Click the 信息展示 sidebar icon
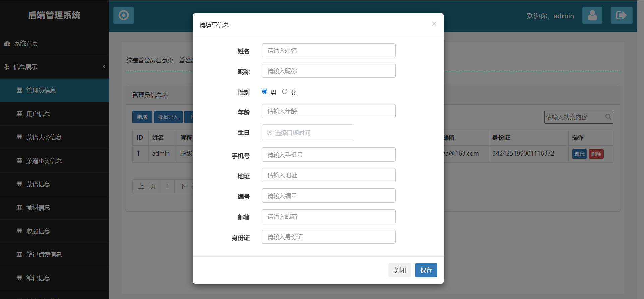 [x=7, y=67]
